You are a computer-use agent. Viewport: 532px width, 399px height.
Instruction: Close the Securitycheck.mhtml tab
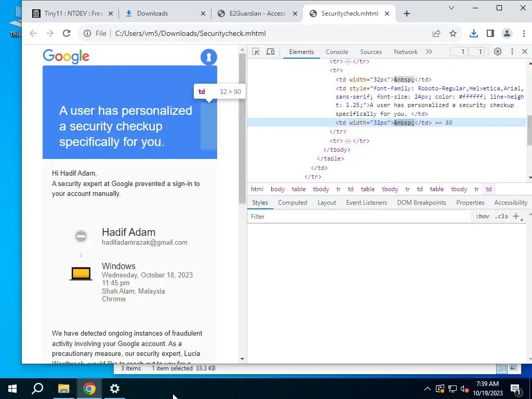click(x=387, y=14)
